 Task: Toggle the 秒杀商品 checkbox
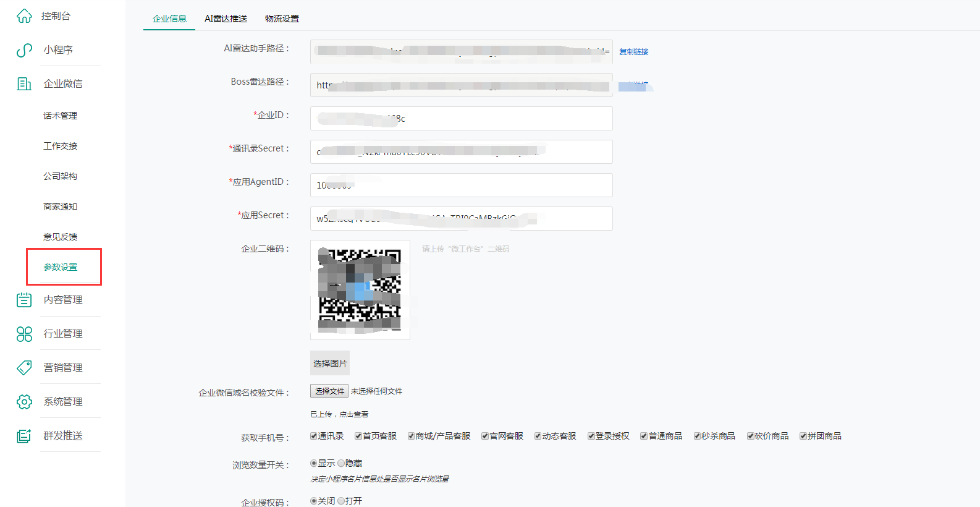tap(697, 436)
